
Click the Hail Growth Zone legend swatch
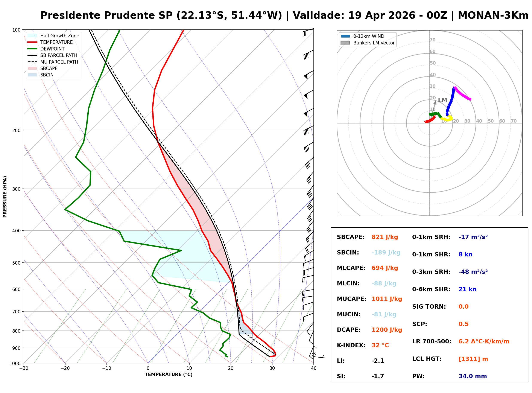coord(32,36)
